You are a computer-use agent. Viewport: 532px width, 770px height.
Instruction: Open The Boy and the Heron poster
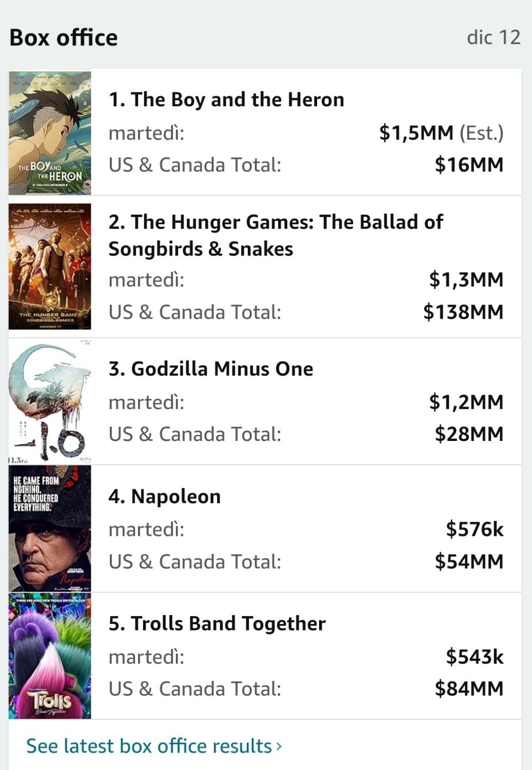50,133
